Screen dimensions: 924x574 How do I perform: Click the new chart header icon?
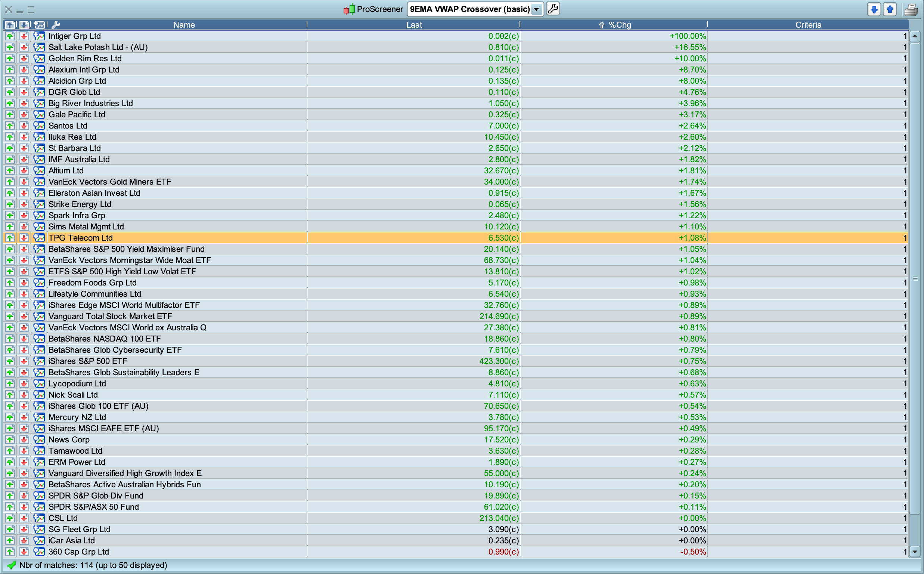39,25
